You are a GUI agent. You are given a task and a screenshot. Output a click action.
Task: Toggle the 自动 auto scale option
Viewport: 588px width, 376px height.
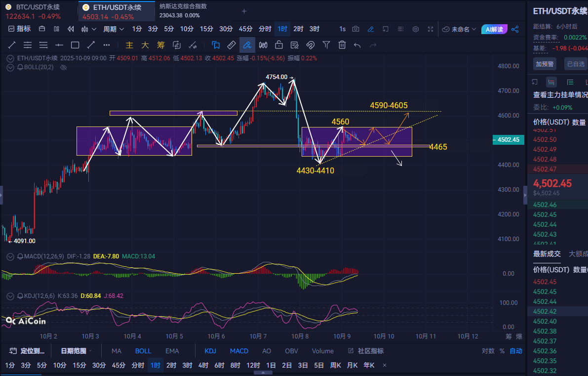516,351
